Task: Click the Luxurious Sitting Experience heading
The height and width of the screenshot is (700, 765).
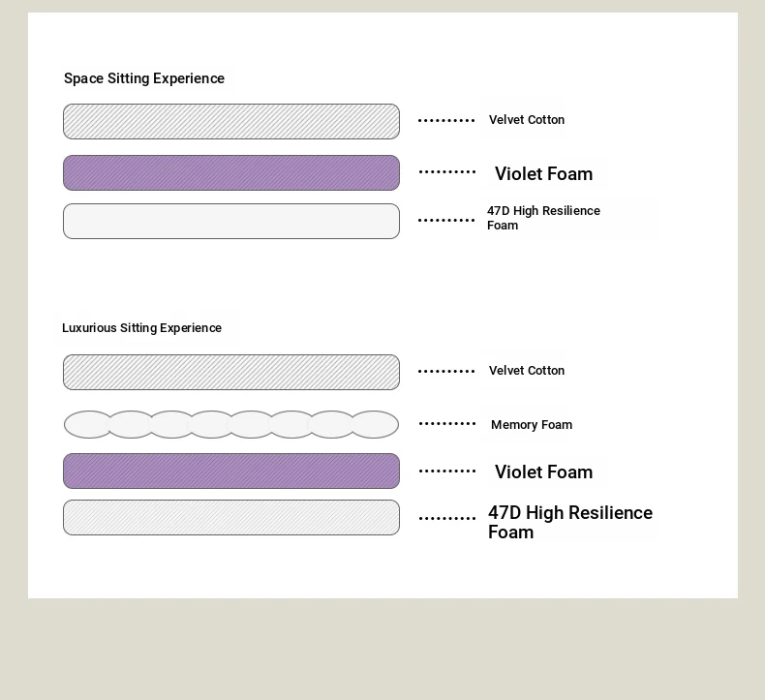Action: pyautogui.click(x=142, y=328)
